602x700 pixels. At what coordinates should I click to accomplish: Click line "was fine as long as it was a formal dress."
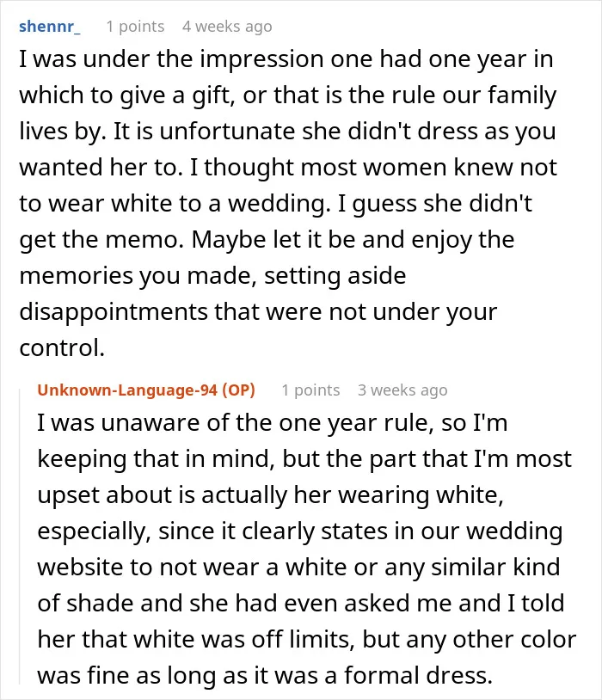click(265, 675)
